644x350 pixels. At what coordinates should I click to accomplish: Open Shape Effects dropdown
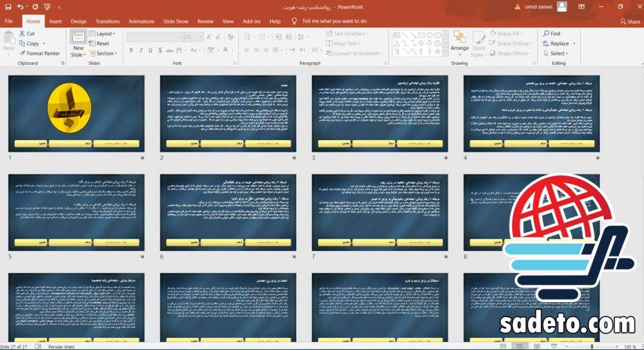510,53
